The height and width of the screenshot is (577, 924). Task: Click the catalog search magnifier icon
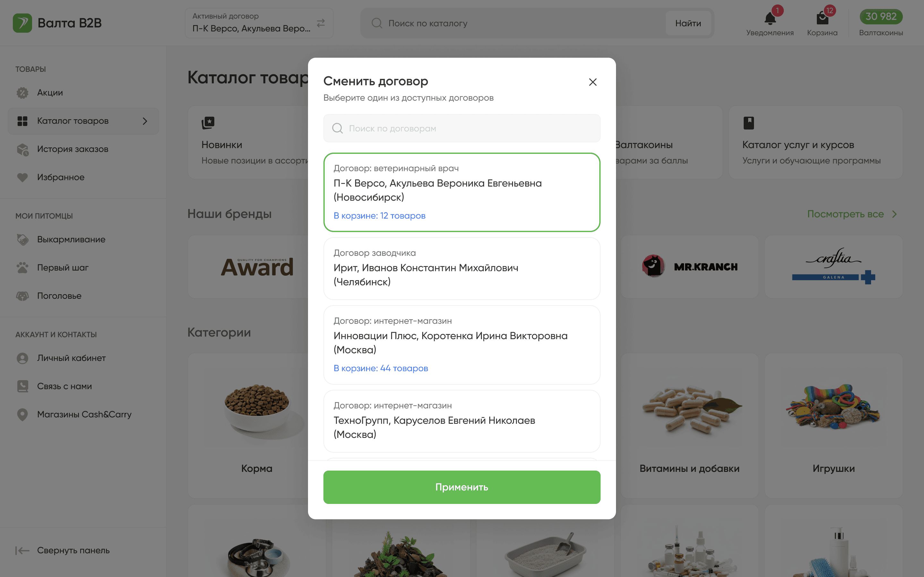click(377, 23)
